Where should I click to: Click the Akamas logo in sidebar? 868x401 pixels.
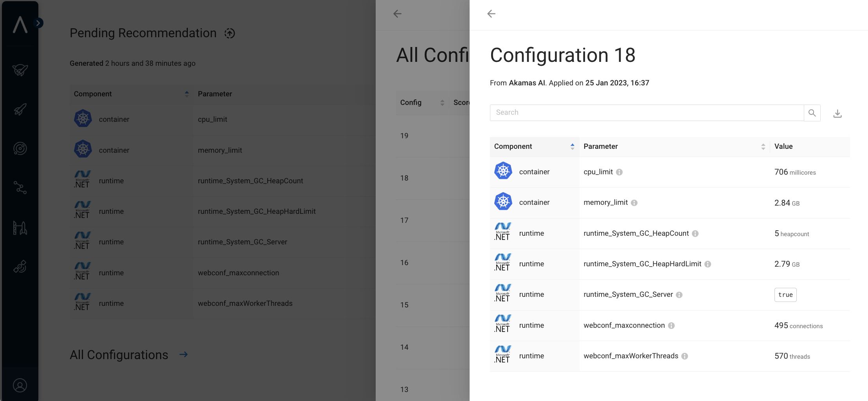click(20, 25)
